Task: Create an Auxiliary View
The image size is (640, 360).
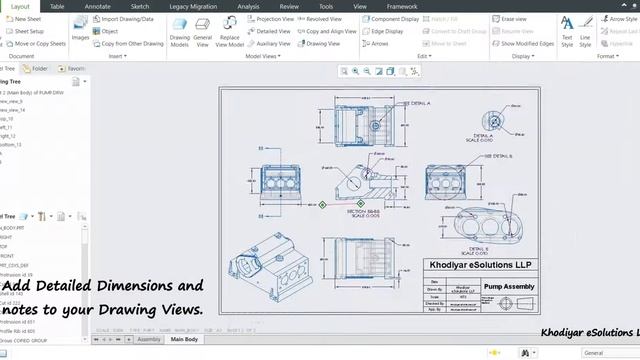Action: (269, 43)
